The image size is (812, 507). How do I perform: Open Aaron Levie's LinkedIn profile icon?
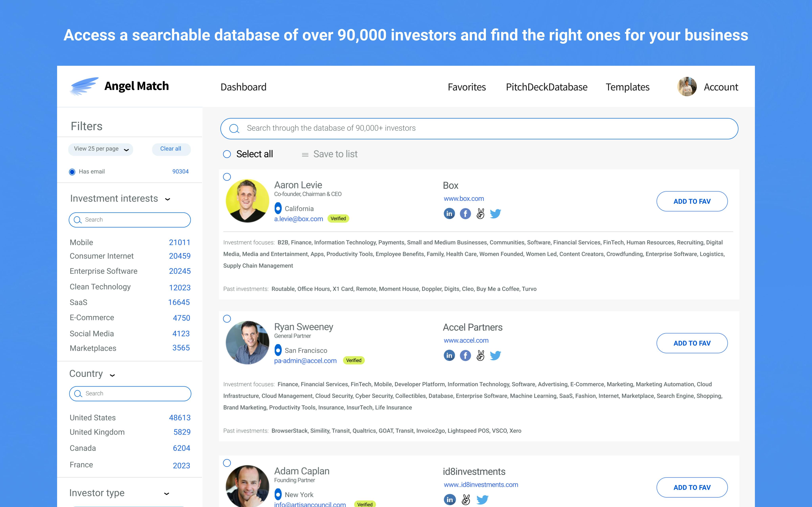tap(449, 214)
